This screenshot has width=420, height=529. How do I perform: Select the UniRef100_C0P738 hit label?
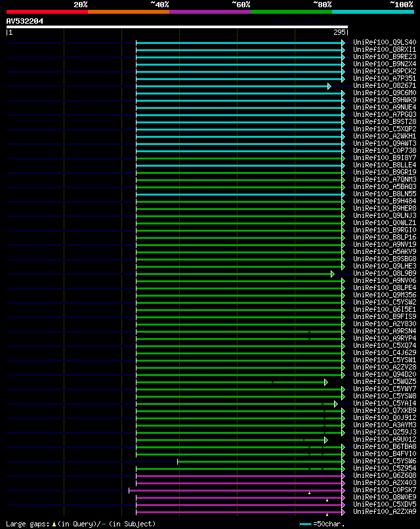385,151
